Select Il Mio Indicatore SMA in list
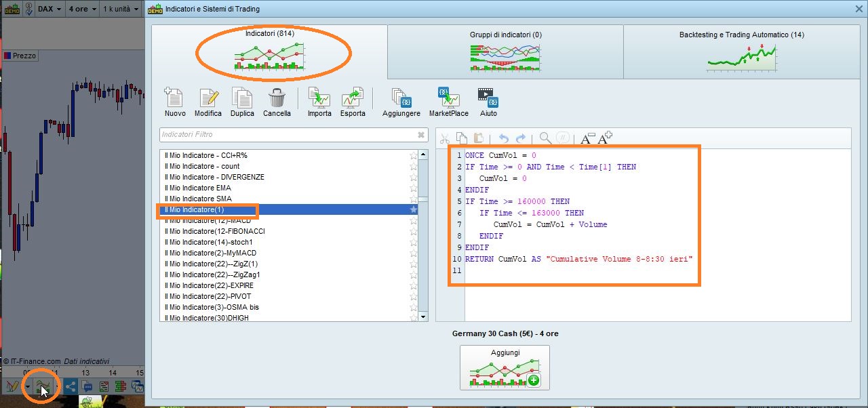 289,199
